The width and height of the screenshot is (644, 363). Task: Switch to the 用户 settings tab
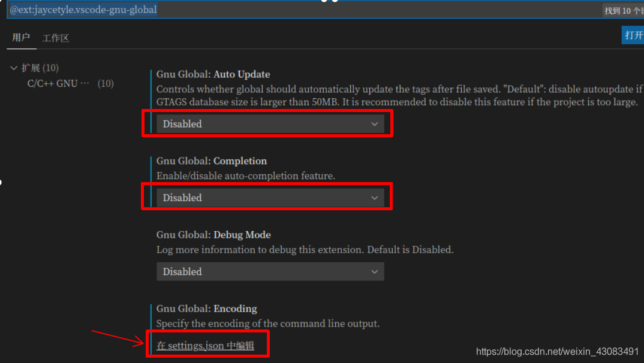pyautogui.click(x=21, y=38)
